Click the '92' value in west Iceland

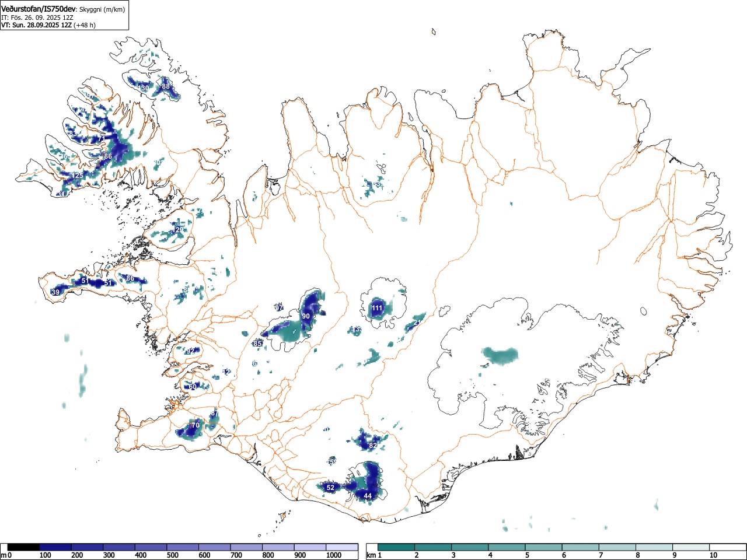click(190, 351)
